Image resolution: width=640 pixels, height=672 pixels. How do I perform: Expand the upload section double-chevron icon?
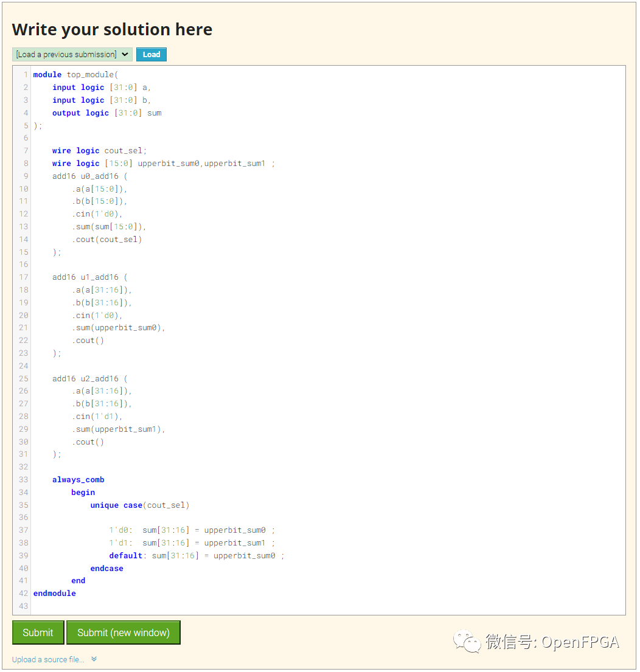pos(94,659)
